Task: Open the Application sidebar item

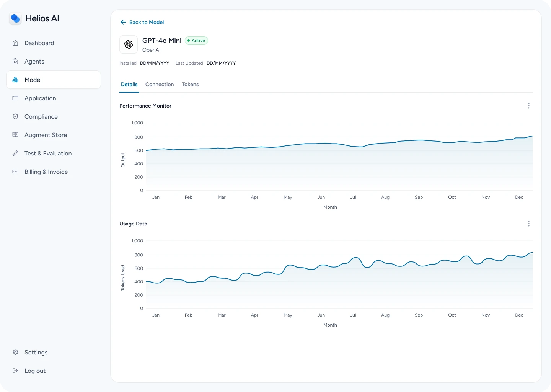Action: (x=54, y=98)
